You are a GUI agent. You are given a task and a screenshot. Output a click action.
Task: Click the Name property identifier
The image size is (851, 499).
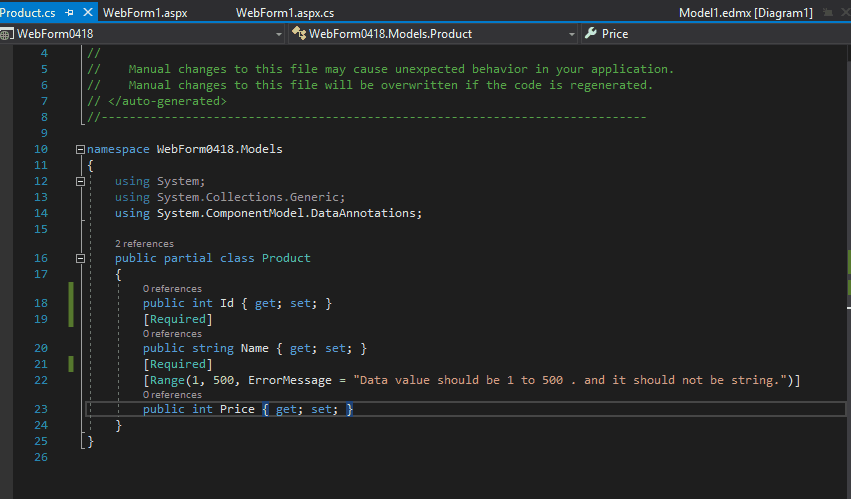[x=255, y=348]
